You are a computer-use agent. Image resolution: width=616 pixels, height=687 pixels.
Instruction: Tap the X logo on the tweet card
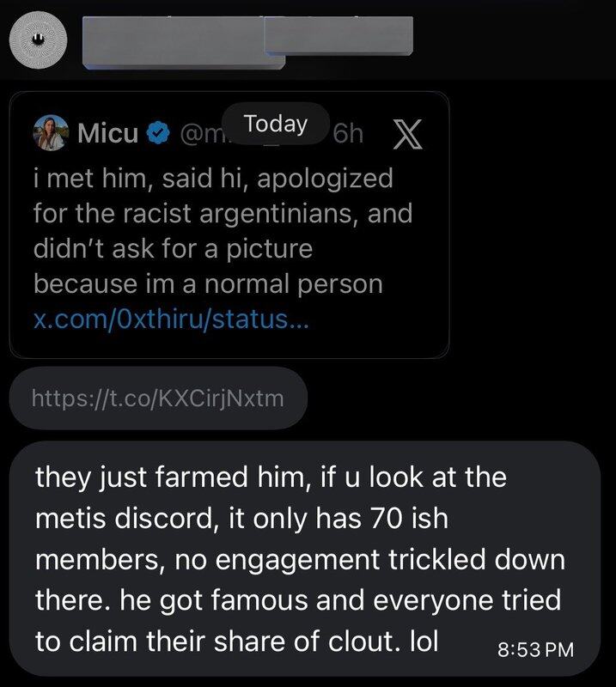(x=404, y=134)
